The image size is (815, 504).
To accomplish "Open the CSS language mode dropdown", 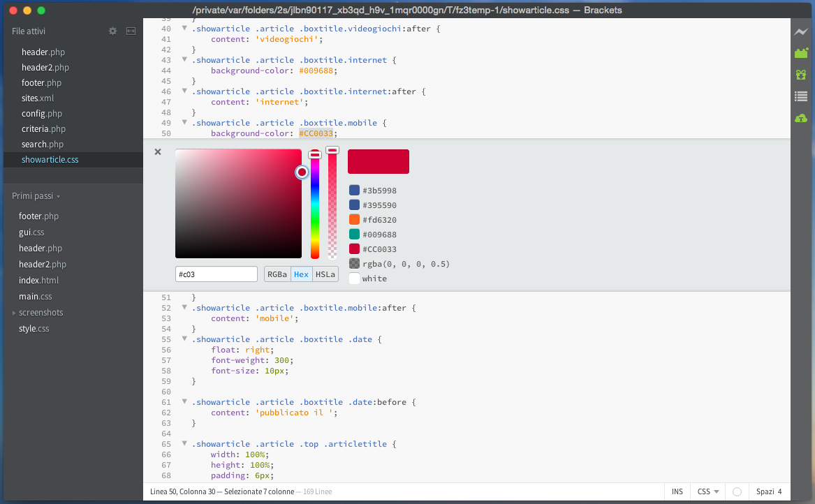I will pos(708,491).
